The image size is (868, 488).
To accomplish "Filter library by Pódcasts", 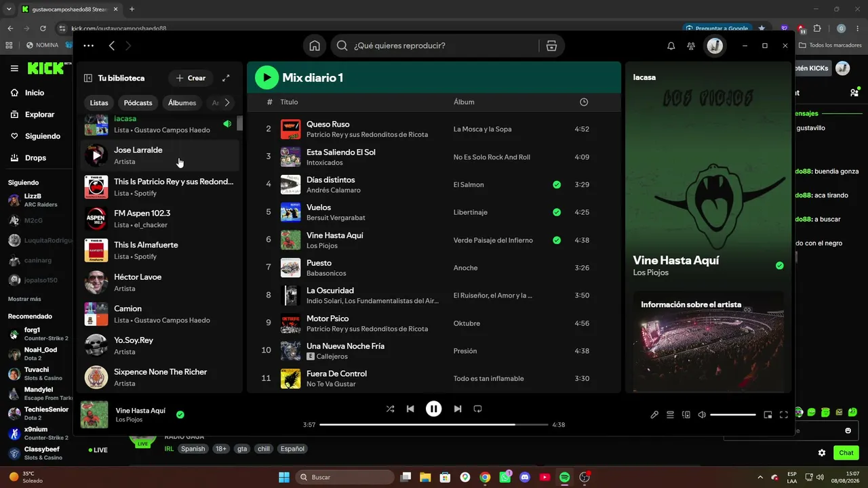I will (x=138, y=103).
